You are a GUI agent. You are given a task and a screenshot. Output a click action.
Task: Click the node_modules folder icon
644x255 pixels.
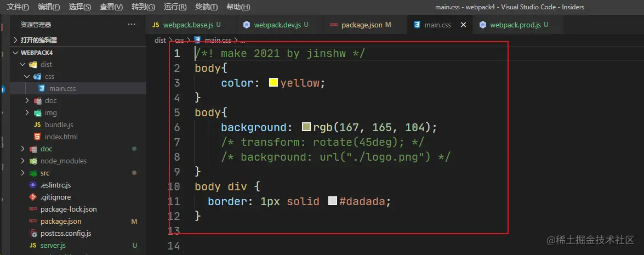[x=33, y=161]
